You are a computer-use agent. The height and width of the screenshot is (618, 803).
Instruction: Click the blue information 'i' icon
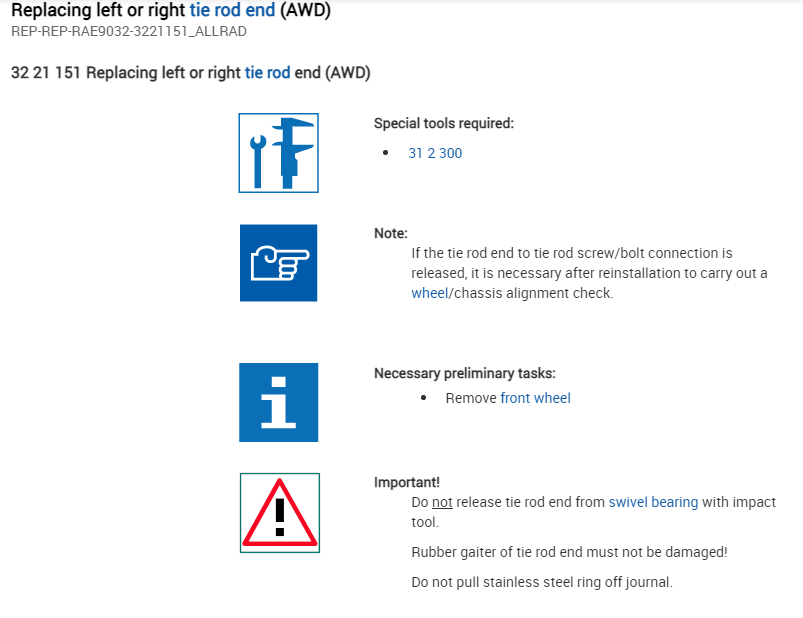click(278, 402)
